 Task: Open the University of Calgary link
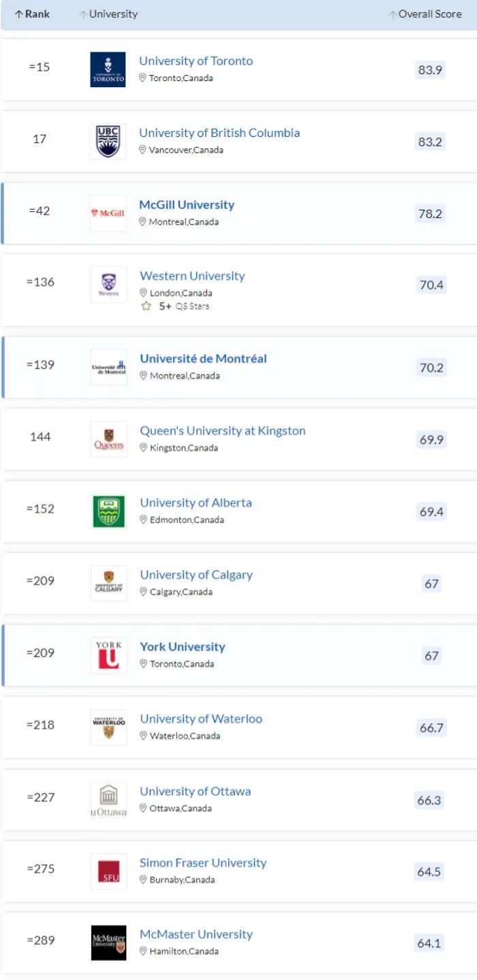(x=196, y=575)
